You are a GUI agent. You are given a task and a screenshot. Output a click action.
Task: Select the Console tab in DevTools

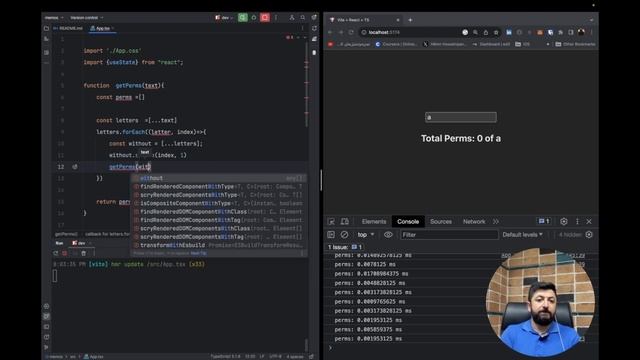[x=408, y=222]
